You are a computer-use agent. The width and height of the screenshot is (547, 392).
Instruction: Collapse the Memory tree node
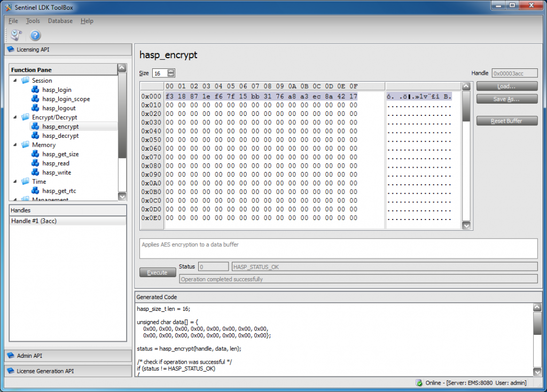coord(15,145)
